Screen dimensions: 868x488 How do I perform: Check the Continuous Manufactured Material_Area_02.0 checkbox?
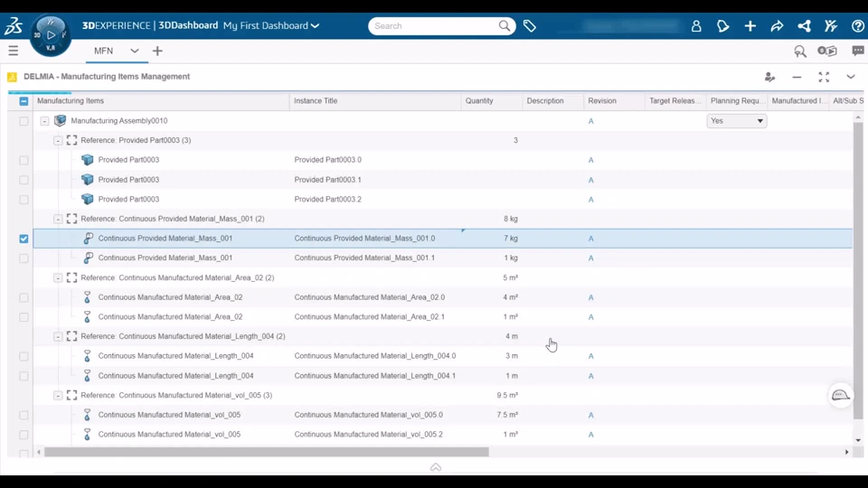pos(24,297)
